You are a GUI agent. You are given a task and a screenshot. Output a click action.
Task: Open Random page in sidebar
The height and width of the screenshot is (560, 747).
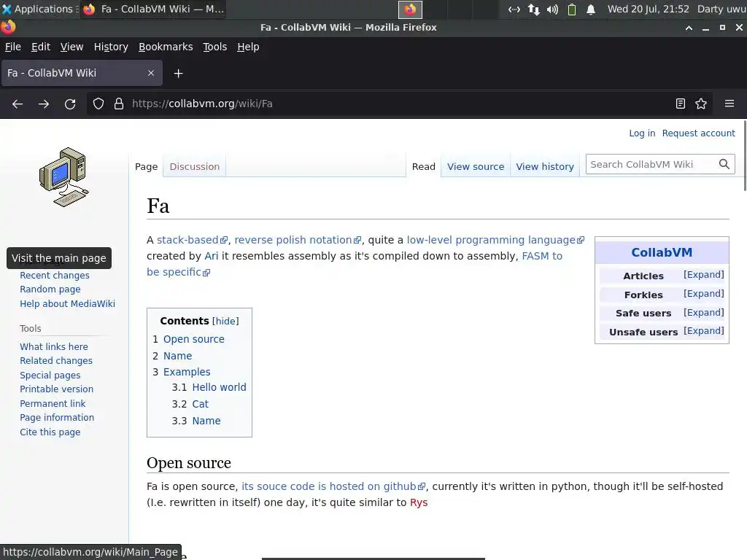pyautogui.click(x=50, y=289)
